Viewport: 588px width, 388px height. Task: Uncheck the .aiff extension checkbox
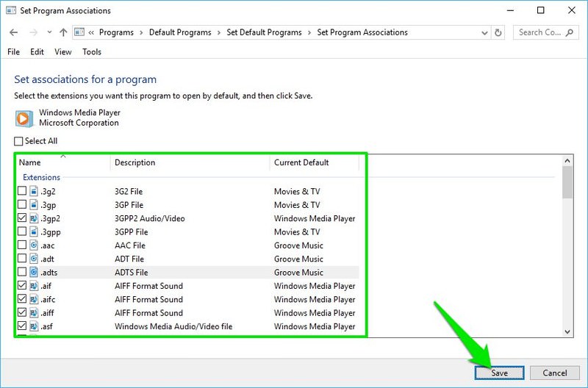click(22, 312)
